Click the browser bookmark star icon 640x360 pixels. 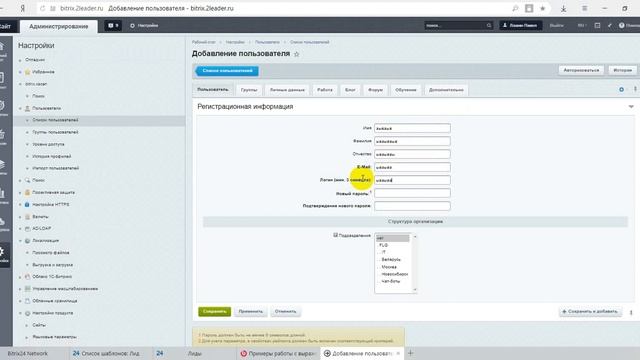[542, 8]
